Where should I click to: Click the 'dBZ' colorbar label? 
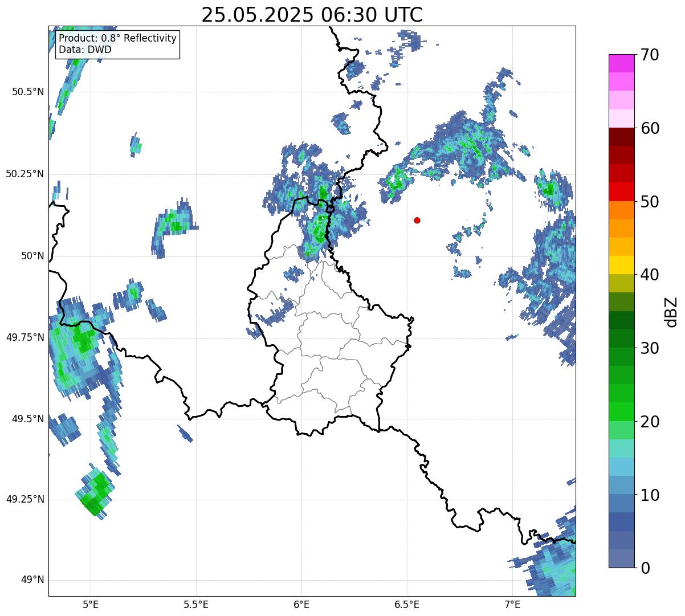671,311
